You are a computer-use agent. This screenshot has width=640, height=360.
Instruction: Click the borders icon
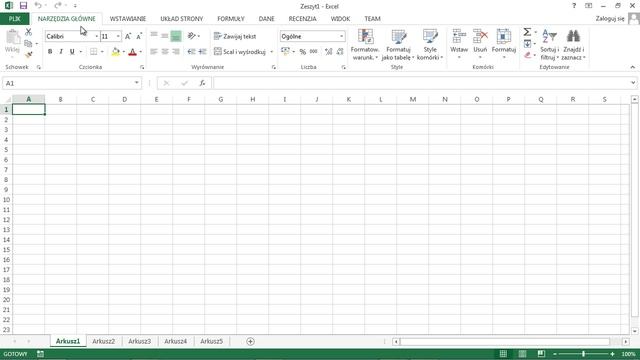point(93,52)
